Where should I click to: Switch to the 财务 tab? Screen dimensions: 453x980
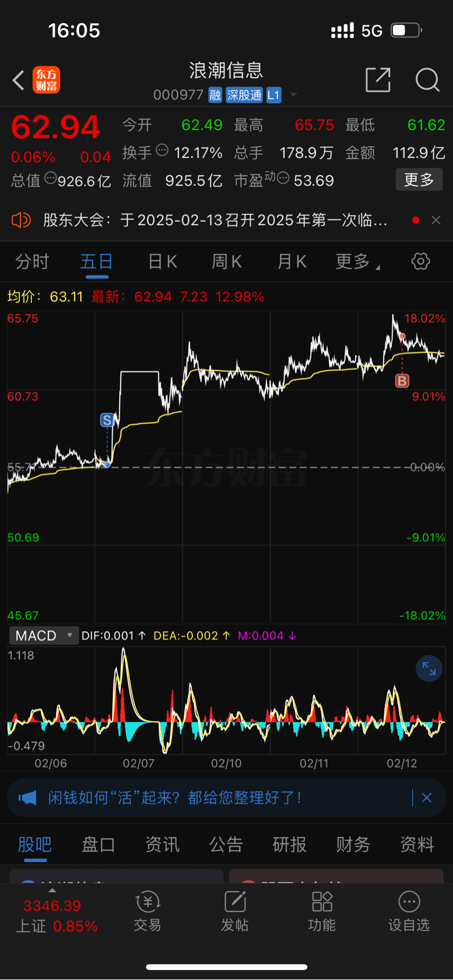[x=353, y=844]
